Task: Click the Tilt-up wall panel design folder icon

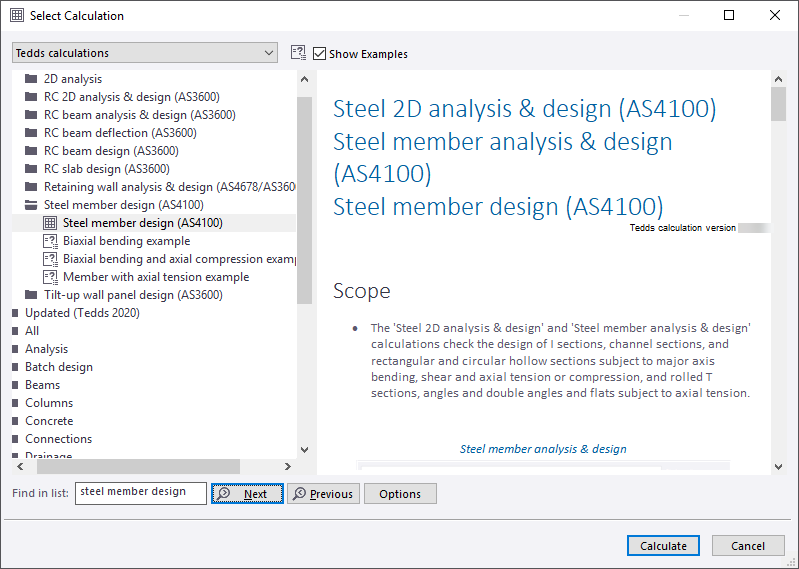Action: [x=31, y=295]
